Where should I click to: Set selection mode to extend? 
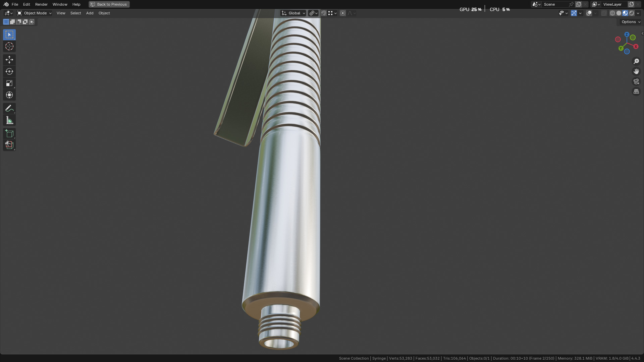tap(12, 22)
